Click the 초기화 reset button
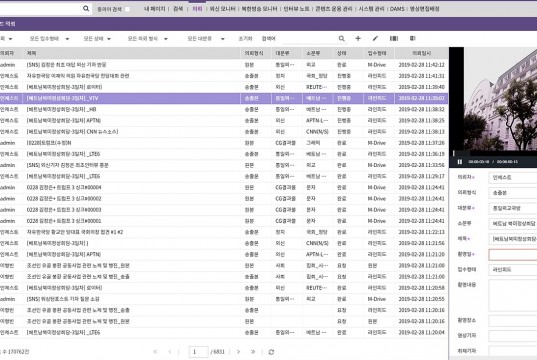The width and height of the screenshot is (537, 360). (x=245, y=39)
